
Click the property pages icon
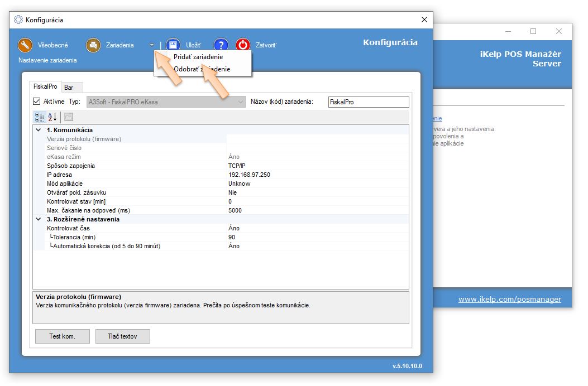pos(69,117)
